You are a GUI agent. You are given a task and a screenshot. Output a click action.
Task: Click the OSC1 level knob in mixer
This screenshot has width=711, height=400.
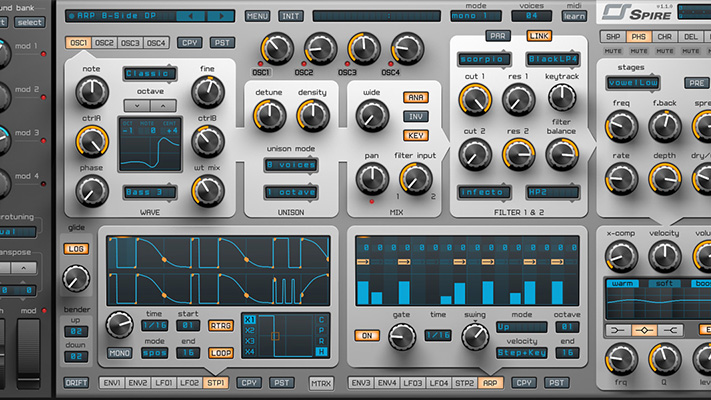click(276, 49)
